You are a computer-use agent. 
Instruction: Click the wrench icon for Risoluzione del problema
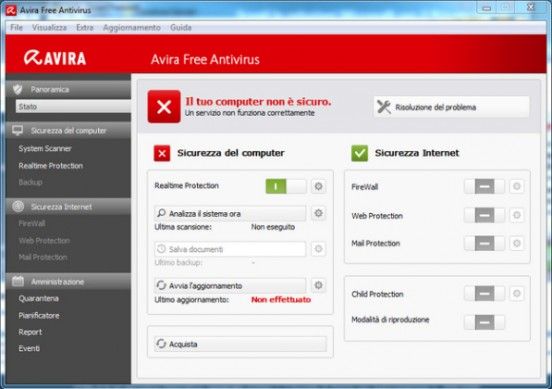point(384,107)
